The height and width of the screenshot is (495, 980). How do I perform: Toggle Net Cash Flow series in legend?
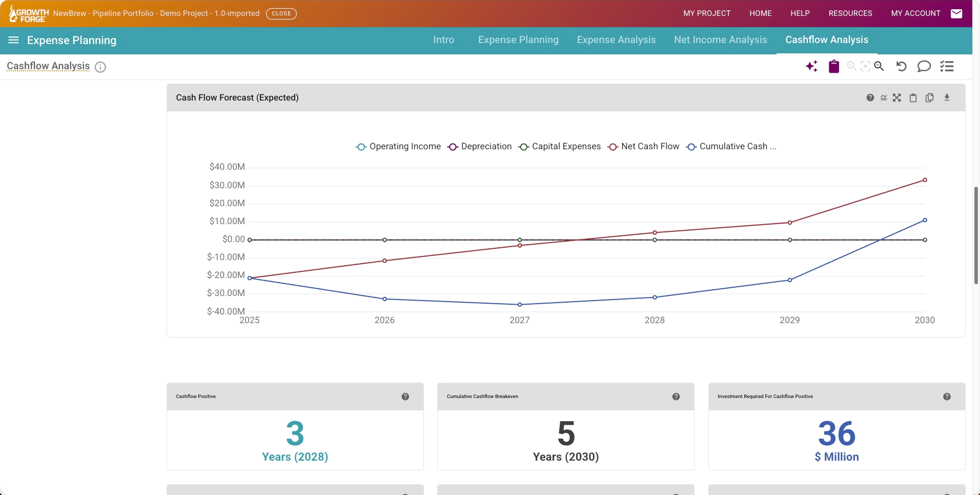pyautogui.click(x=643, y=147)
